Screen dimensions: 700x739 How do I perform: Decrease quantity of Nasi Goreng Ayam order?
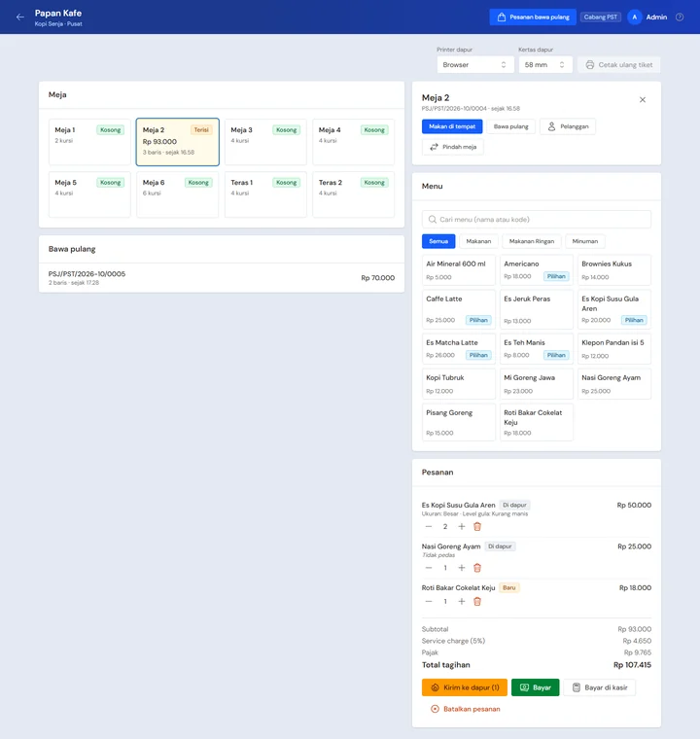pyautogui.click(x=429, y=568)
